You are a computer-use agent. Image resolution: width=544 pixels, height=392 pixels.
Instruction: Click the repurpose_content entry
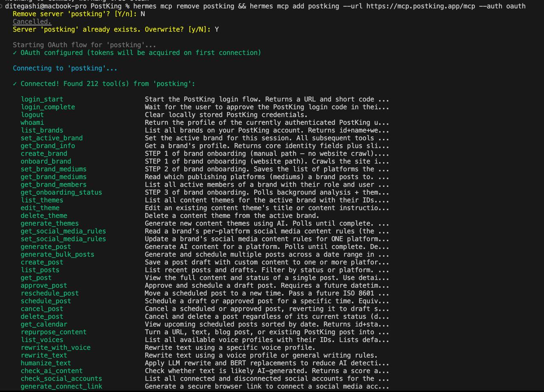coord(54,332)
